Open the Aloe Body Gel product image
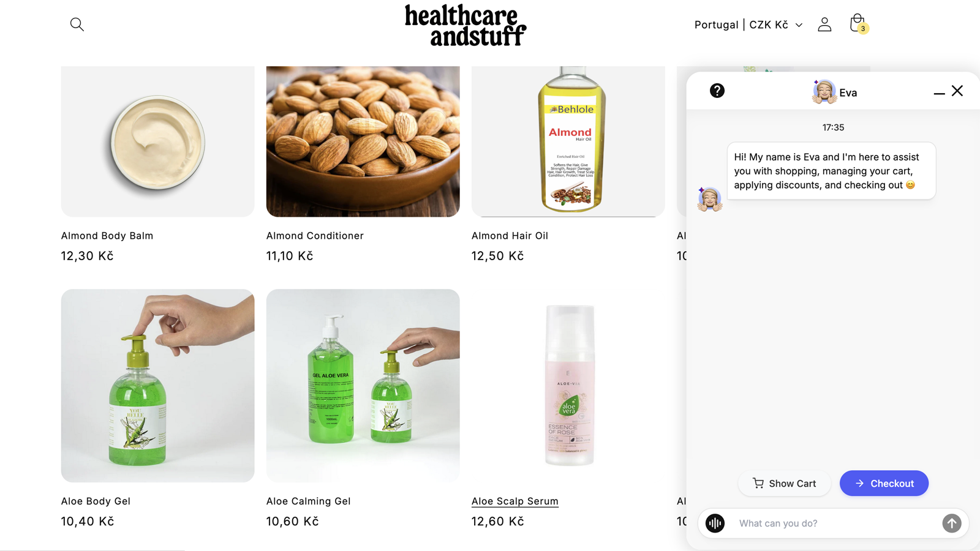Screen dimensions: 980x551 click(x=157, y=386)
